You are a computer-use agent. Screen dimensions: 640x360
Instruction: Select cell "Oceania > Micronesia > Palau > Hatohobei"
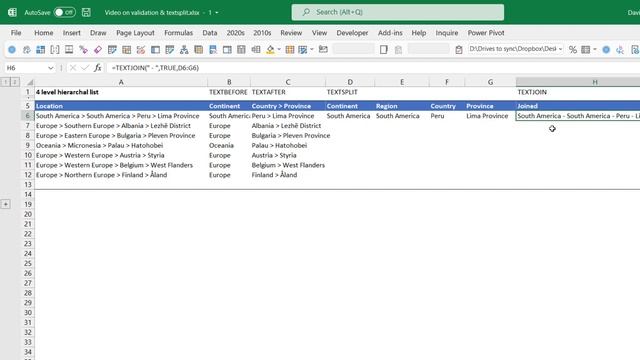[x=121, y=145]
